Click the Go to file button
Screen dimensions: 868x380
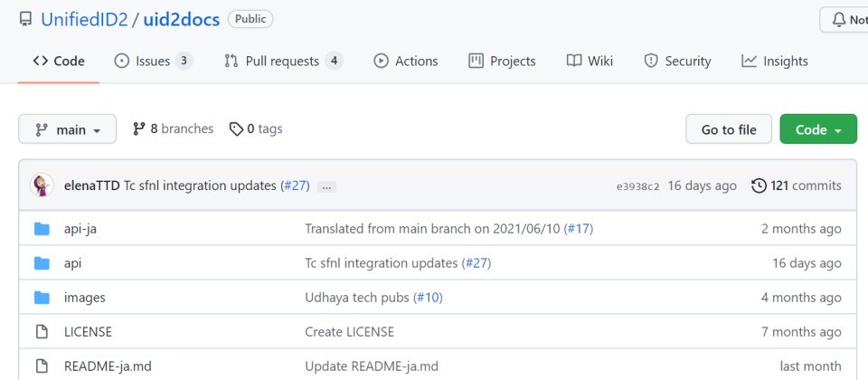729,129
